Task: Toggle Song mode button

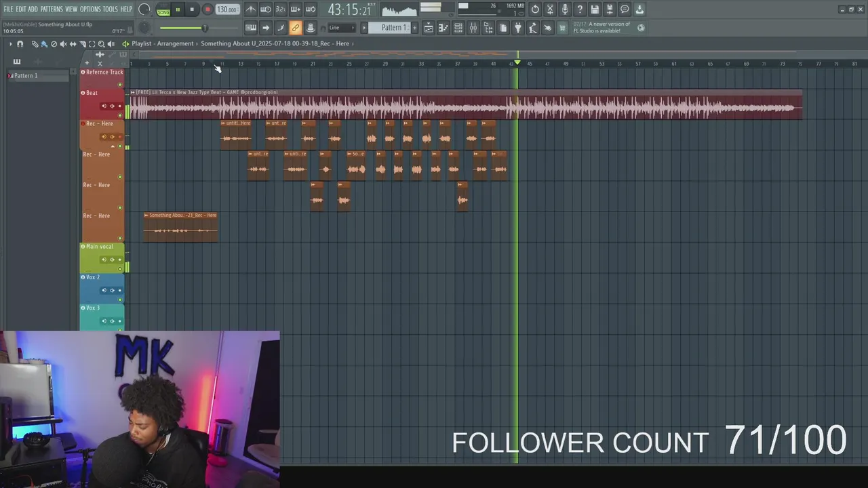Action: coord(163,12)
